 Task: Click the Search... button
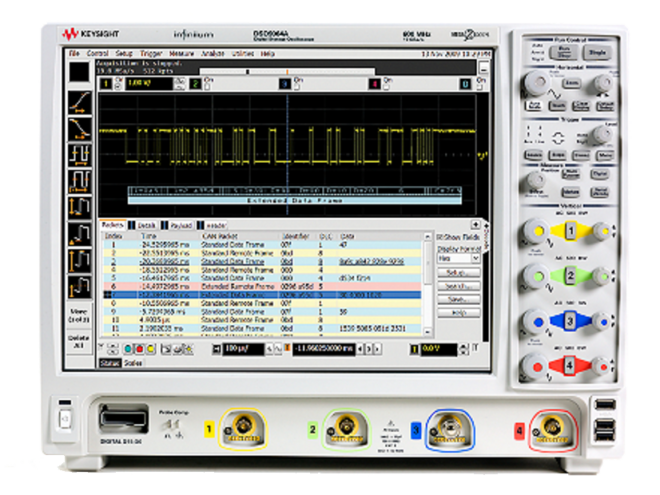[459, 286]
